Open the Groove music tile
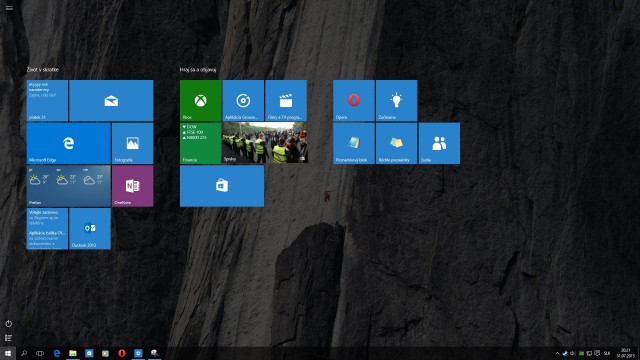Image resolution: width=640 pixels, height=360 pixels. pyautogui.click(x=243, y=100)
